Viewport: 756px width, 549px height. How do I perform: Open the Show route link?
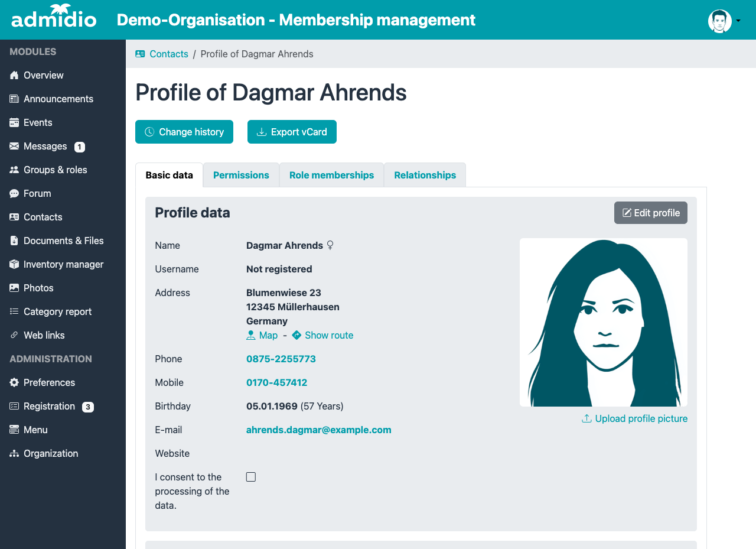tap(322, 335)
